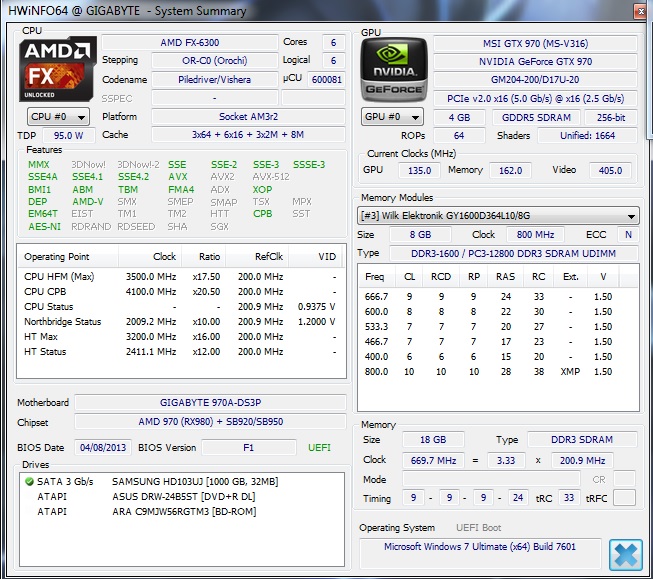This screenshot has height=579, width=653.
Task: Click the DDR3-1600 / PC3-12800 type field
Action: (x=513, y=254)
